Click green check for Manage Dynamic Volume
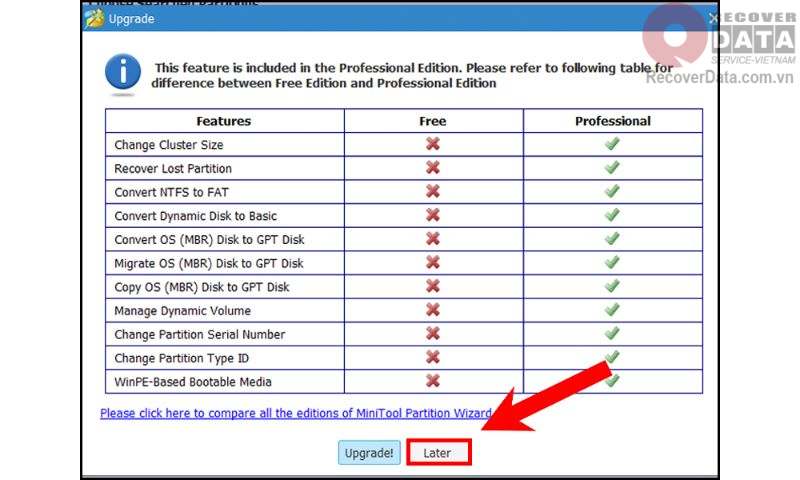This screenshot has height=480, width=800. tap(612, 310)
